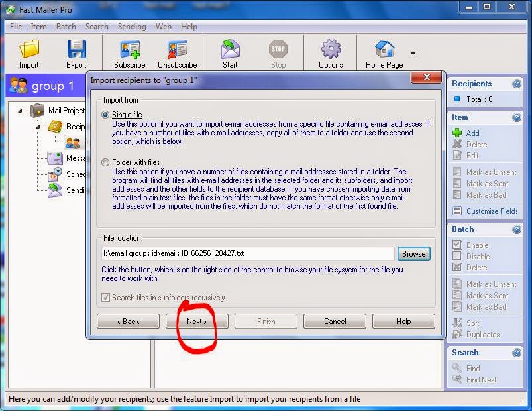Click the Sending envelope icon in tree
532x411 pixels.
tap(55, 190)
